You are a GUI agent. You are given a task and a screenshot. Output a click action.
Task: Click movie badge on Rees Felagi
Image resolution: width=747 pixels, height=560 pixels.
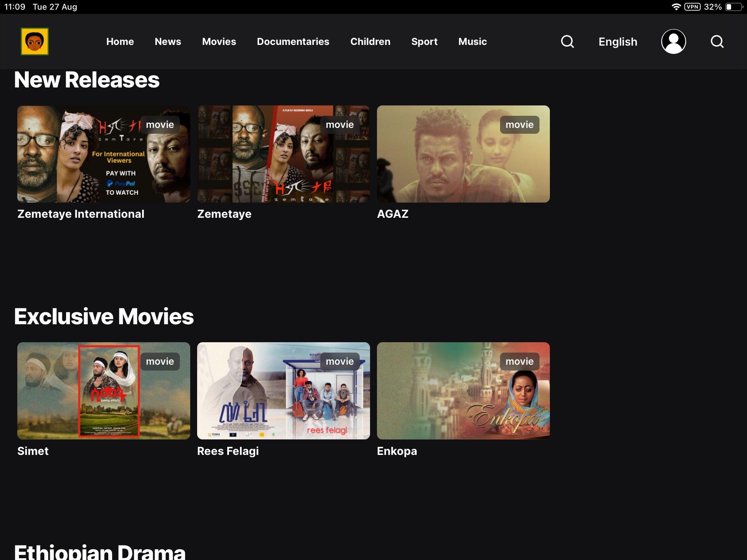[x=340, y=361]
